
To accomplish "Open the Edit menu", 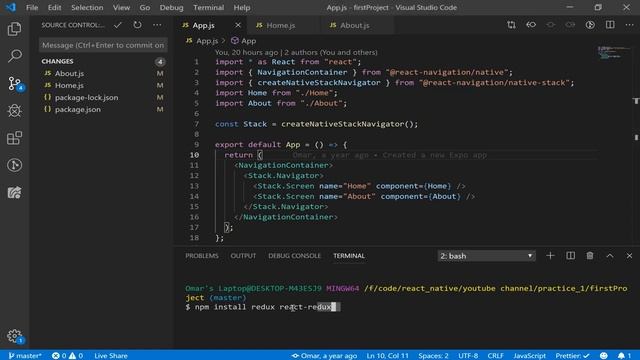I will [54, 7].
